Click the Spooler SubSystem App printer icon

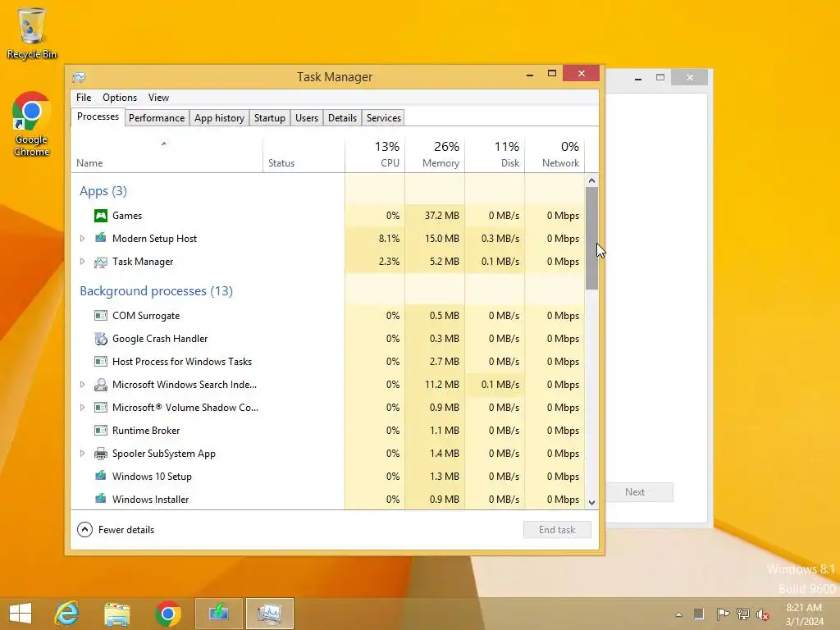pos(101,454)
